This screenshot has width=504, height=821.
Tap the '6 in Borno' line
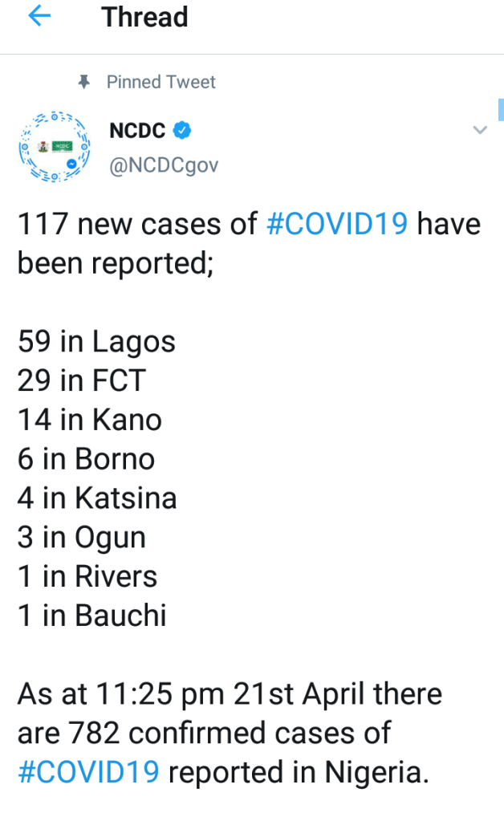click(x=86, y=459)
